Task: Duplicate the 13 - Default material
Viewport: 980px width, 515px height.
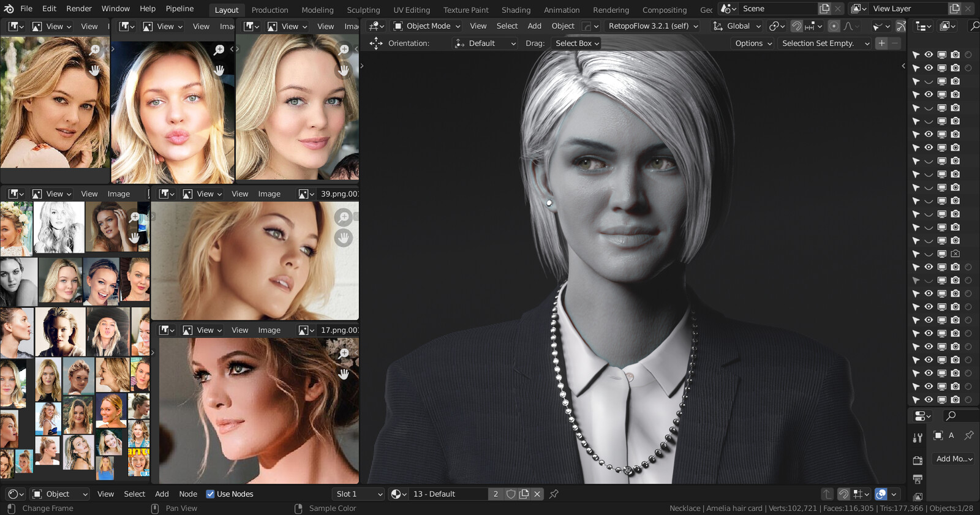Action: [x=524, y=494]
